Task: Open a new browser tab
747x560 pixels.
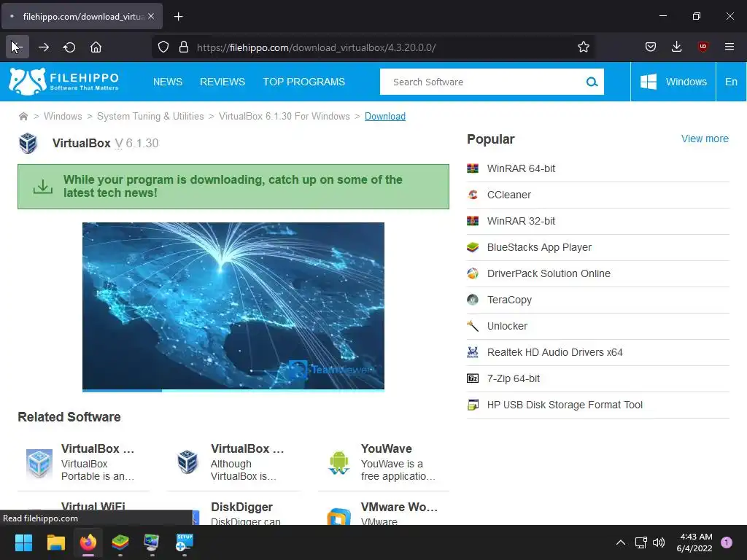Action: (x=178, y=17)
